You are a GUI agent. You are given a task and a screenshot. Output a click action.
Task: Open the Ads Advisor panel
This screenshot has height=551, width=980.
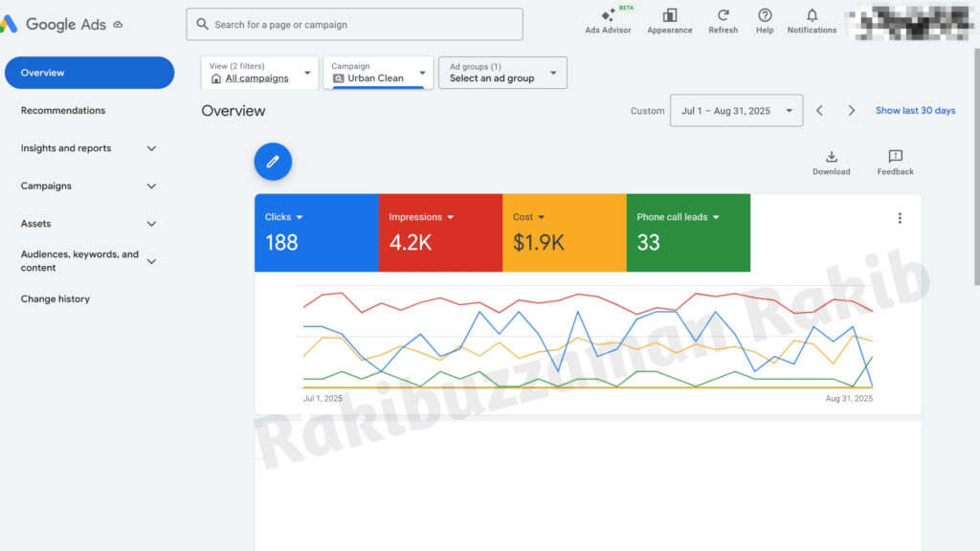point(608,21)
